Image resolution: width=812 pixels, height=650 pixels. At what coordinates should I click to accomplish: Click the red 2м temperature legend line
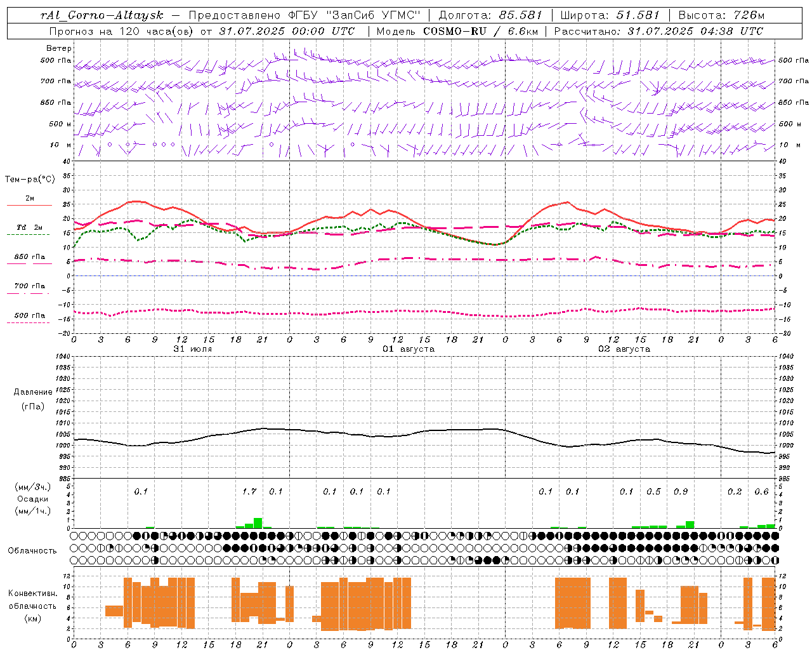[29, 206]
